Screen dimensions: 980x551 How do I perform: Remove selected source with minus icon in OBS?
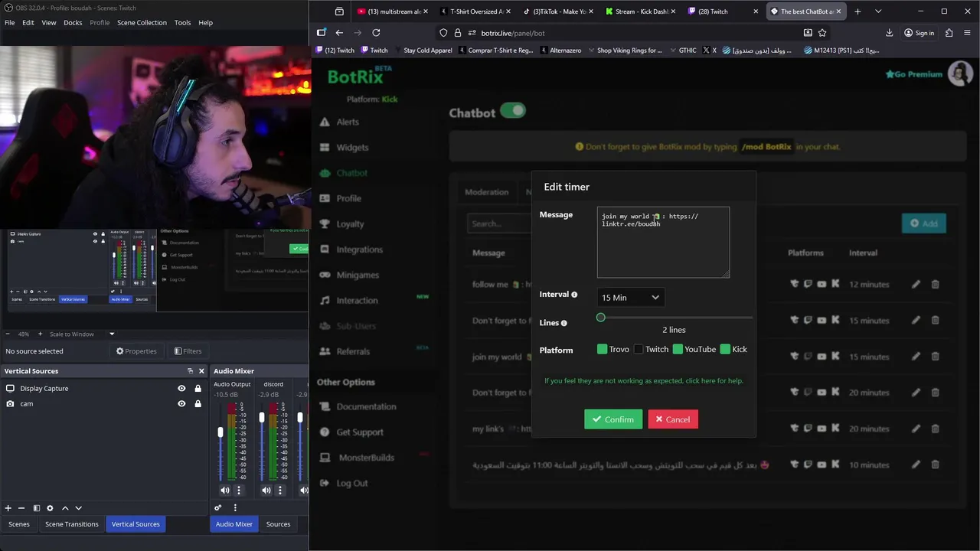(x=21, y=508)
